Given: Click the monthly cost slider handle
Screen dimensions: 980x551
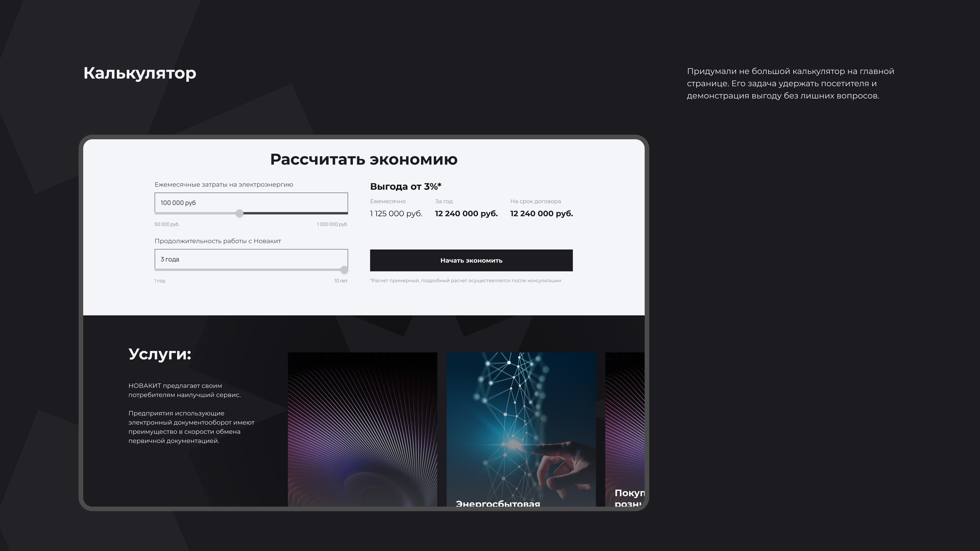Looking at the screenshot, I should pos(239,213).
